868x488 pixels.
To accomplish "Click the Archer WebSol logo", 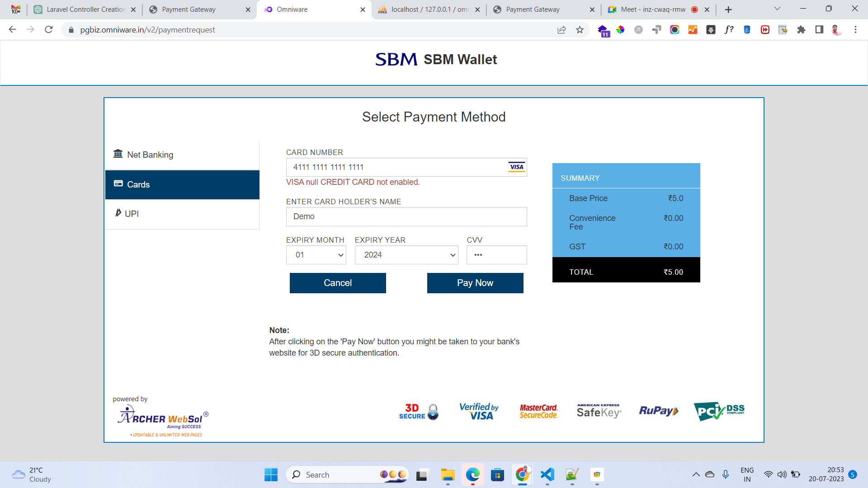I will (x=163, y=421).
